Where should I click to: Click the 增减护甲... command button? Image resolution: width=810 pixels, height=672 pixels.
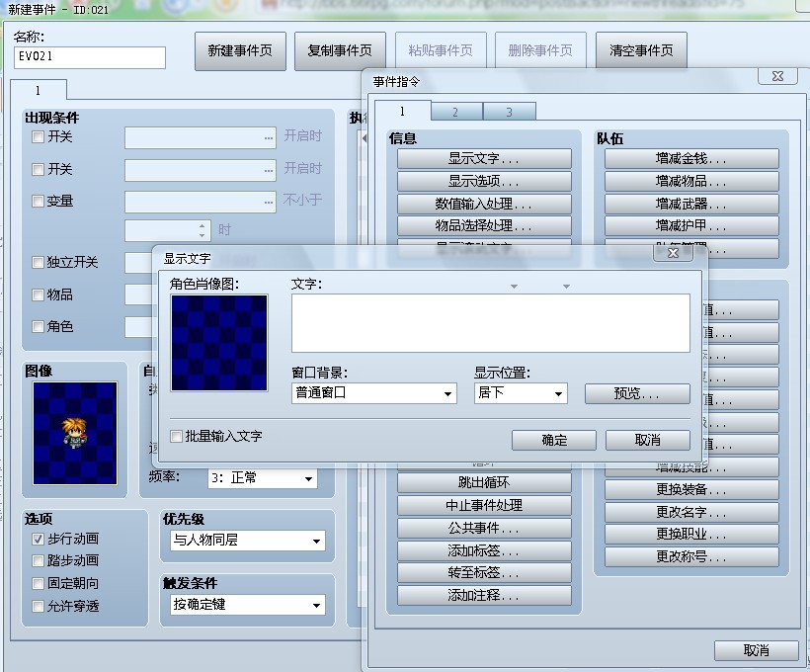[691, 226]
